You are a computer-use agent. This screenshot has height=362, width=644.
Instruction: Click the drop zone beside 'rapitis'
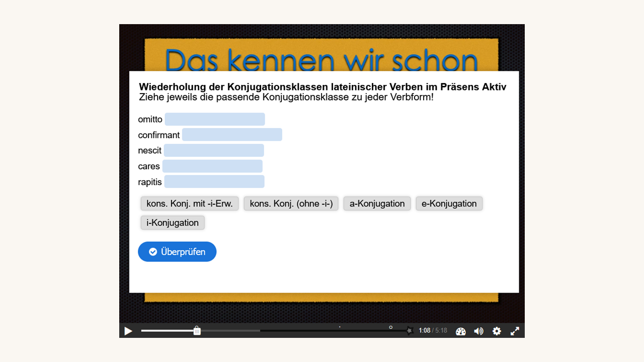click(214, 182)
